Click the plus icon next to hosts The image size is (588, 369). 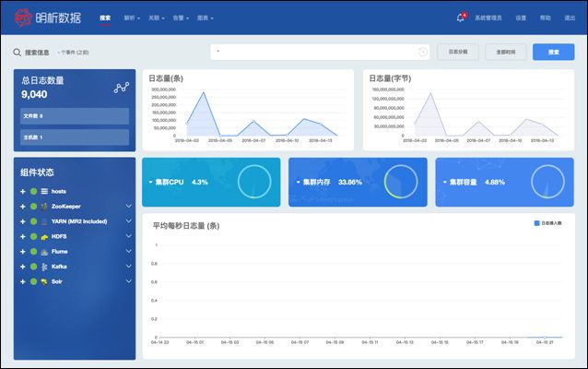tap(23, 192)
